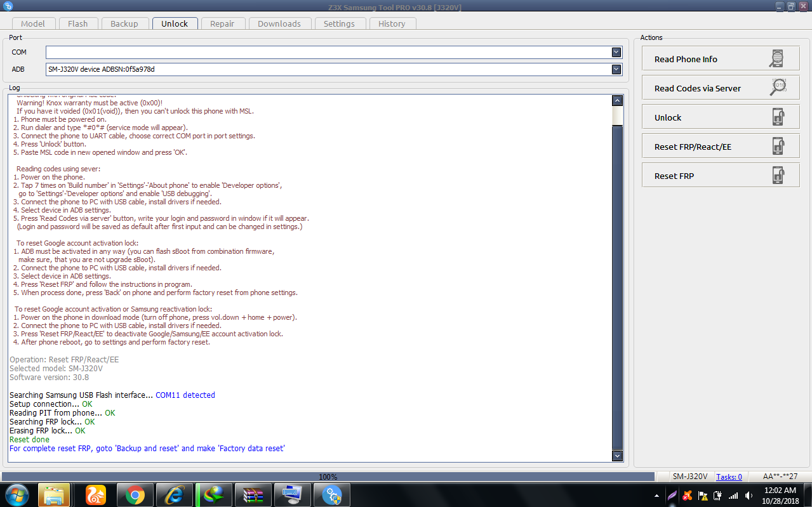Viewport: 812px width, 507px height.
Task: Open the COM port dropdown
Action: pyautogui.click(x=616, y=52)
